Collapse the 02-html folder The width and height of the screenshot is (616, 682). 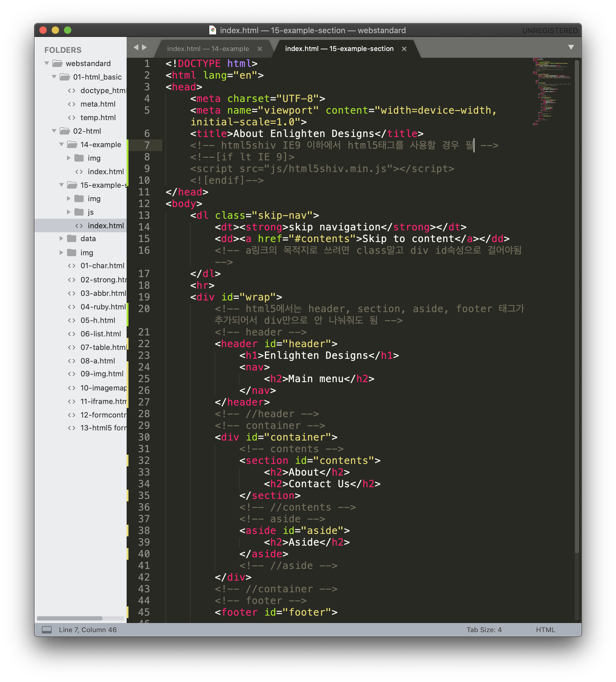pyautogui.click(x=54, y=131)
